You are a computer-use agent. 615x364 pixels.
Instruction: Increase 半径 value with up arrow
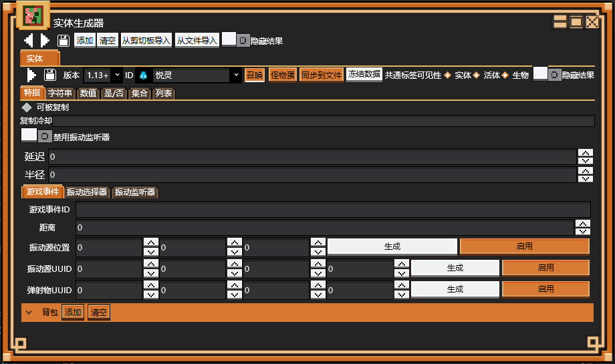(x=586, y=171)
